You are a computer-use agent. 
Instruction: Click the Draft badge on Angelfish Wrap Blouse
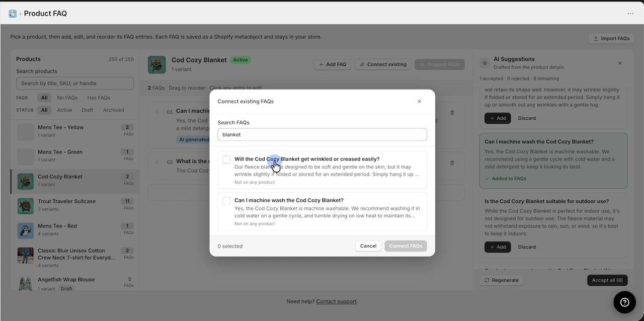pyautogui.click(x=66, y=289)
